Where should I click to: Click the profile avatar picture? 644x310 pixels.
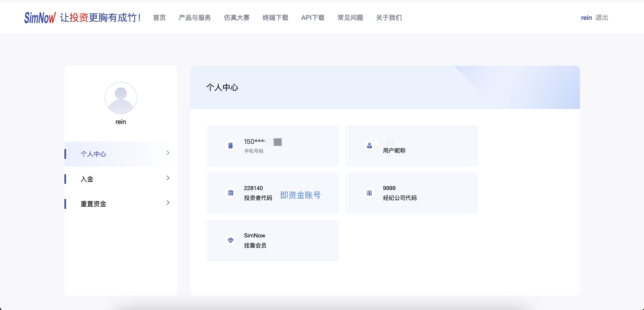121,98
